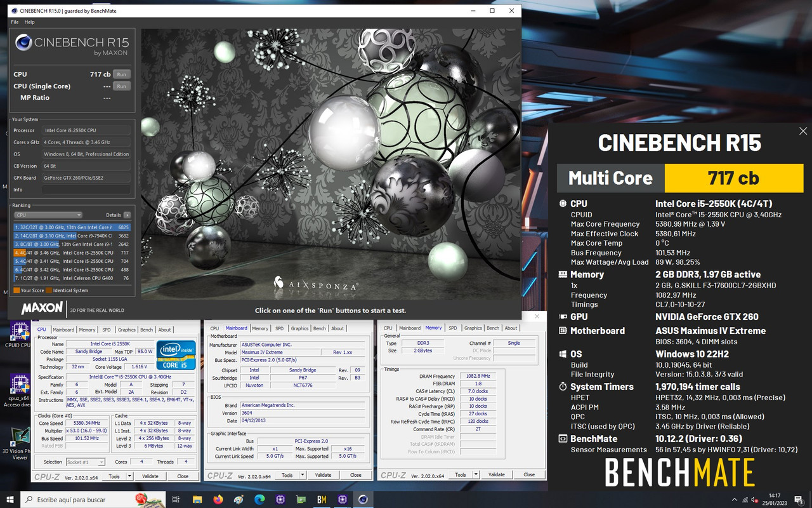
Task: Click the 717 cb yellow score in BenchMate
Action: pos(734,178)
